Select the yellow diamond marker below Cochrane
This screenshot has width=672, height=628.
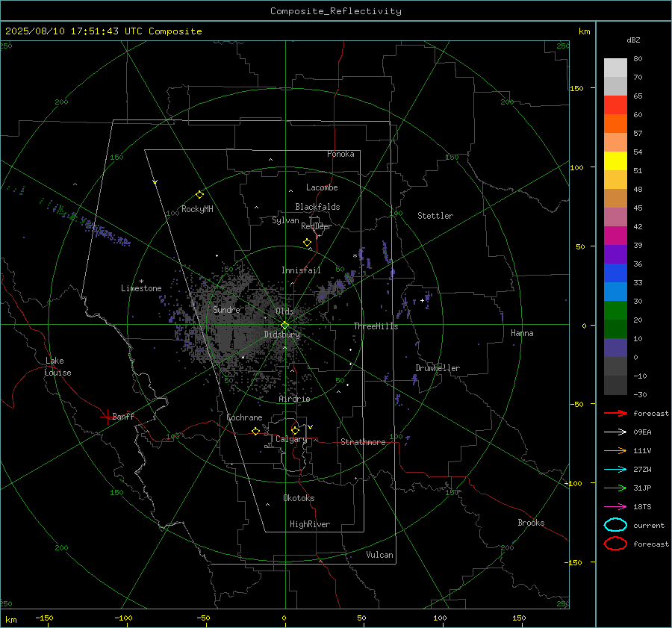pos(255,431)
